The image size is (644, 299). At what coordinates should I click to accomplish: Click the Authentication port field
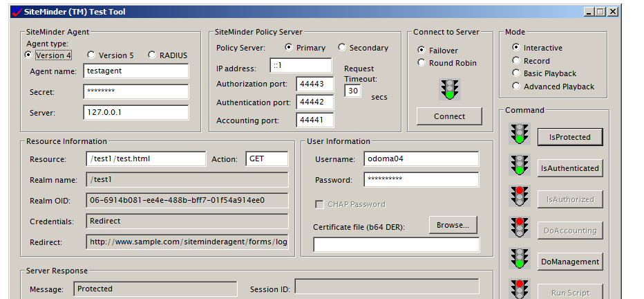[314, 102]
